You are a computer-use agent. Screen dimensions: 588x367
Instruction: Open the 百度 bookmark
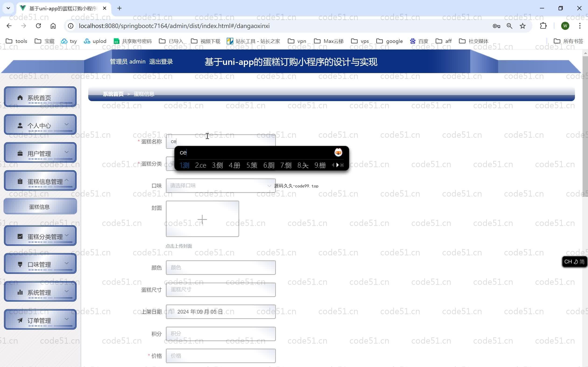[419, 41]
